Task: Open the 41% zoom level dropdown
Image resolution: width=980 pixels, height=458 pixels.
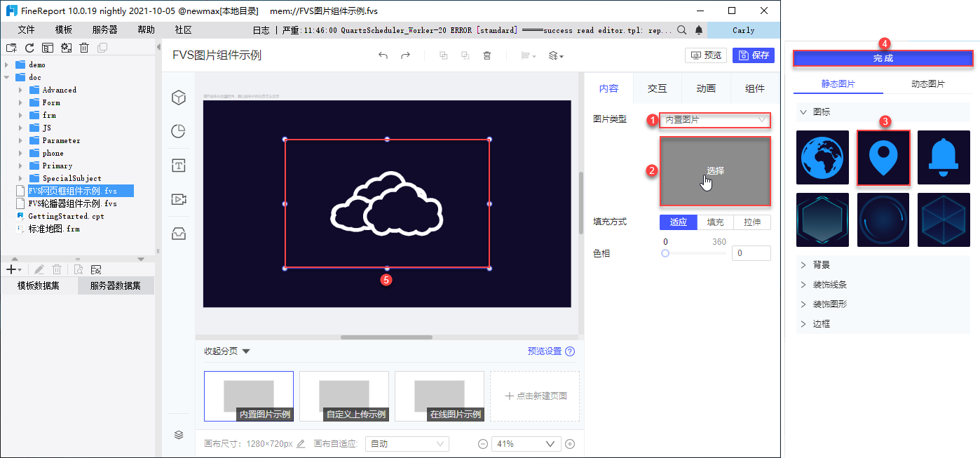Action: click(x=526, y=444)
